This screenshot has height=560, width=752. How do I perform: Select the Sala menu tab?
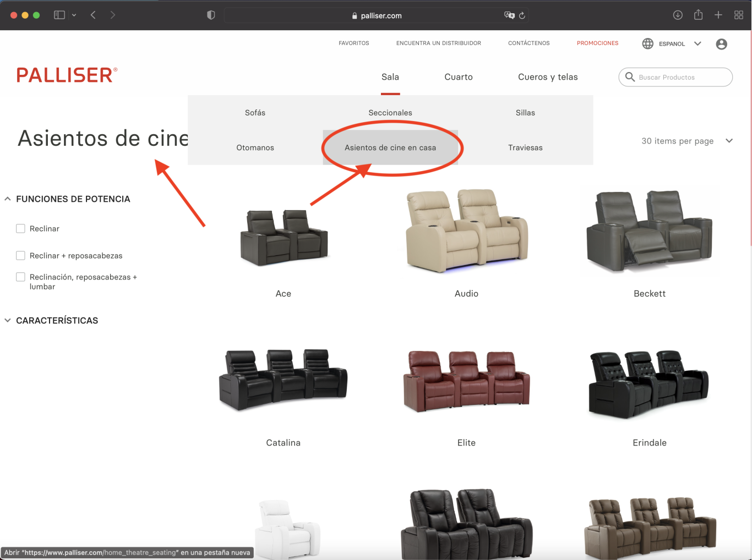coord(390,77)
